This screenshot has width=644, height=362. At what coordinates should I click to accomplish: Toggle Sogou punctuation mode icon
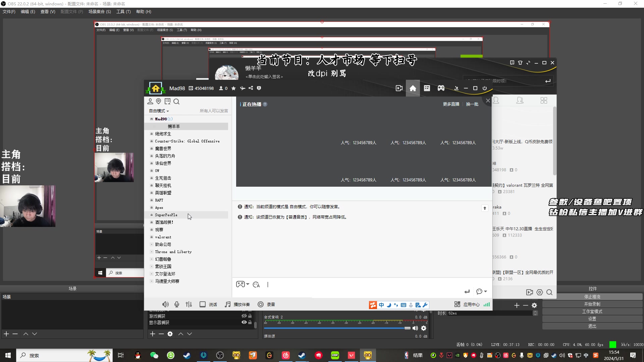396,305
